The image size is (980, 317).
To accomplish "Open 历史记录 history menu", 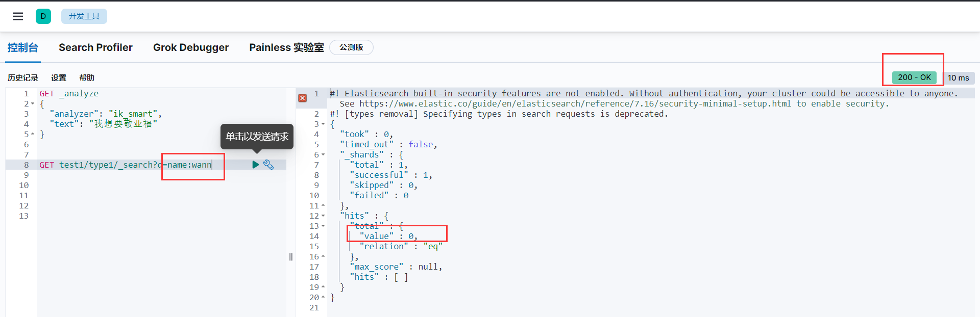I will pyautogui.click(x=23, y=78).
